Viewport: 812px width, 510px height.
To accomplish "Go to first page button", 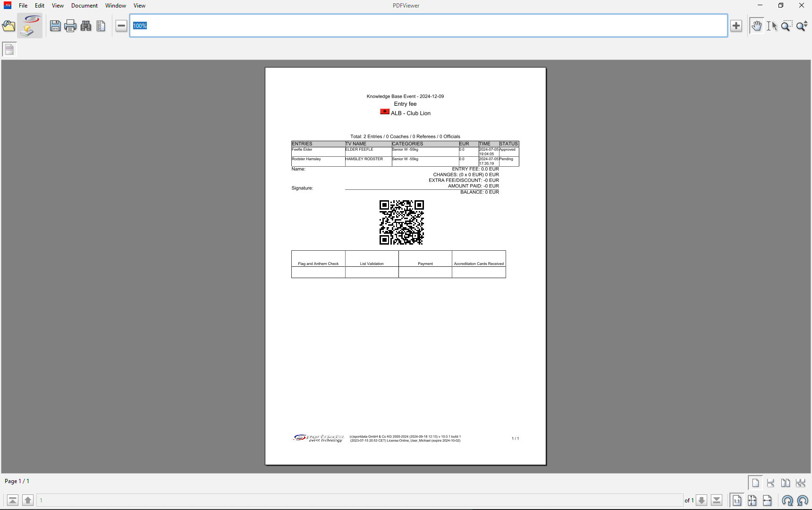I will pos(13,500).
